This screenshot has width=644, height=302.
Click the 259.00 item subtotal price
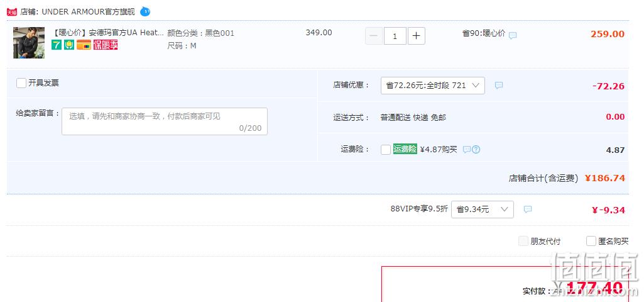(x=608, y=34)
